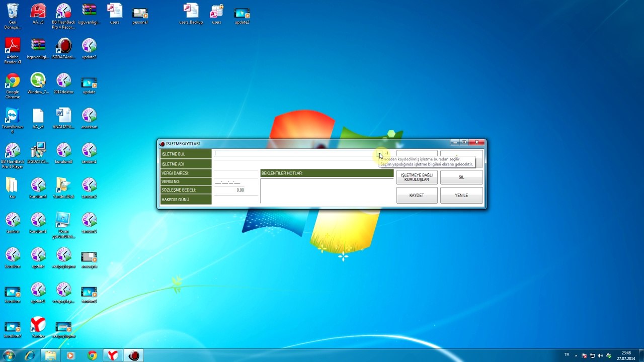The image size is (644, 362).
Task: Expand the İŞLETME BUL dropdown arrow
Action: [380, 153]
